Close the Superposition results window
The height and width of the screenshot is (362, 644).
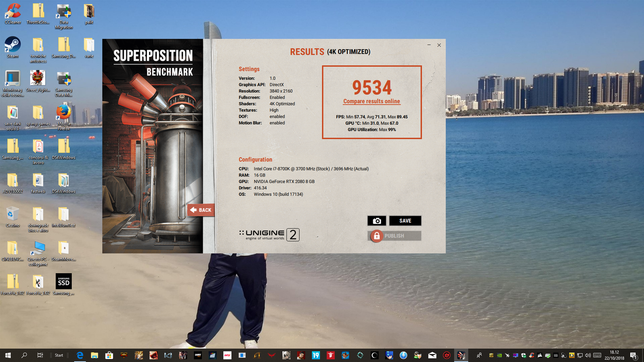(x=439, y=45)
